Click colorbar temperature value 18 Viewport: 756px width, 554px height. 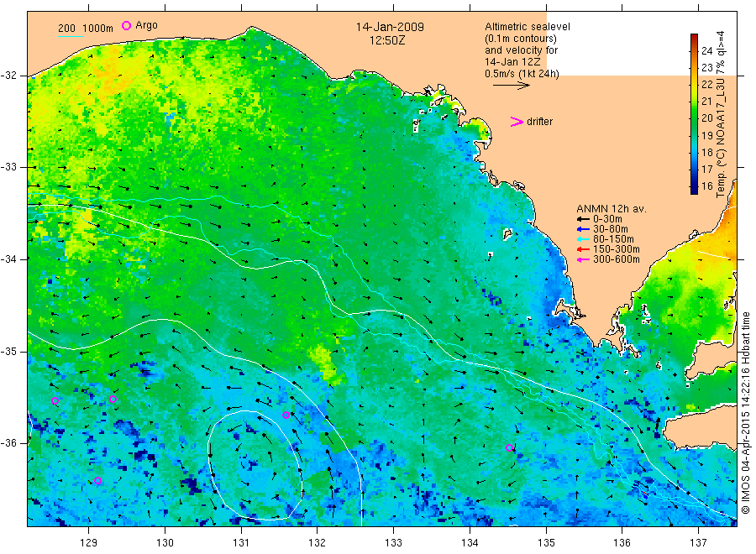[x=706, y=152]
